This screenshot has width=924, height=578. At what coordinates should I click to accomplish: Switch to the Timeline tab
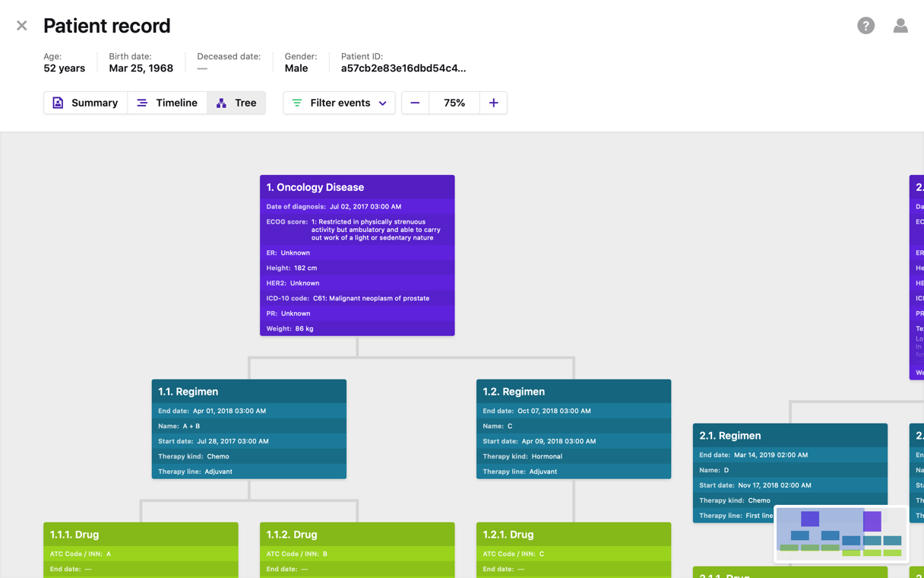coord(167,103)
